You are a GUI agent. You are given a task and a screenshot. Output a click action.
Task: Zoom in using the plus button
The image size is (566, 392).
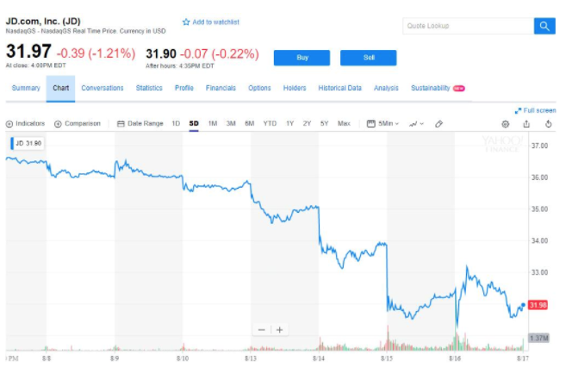pyautogui.click(x=279, y=330)
